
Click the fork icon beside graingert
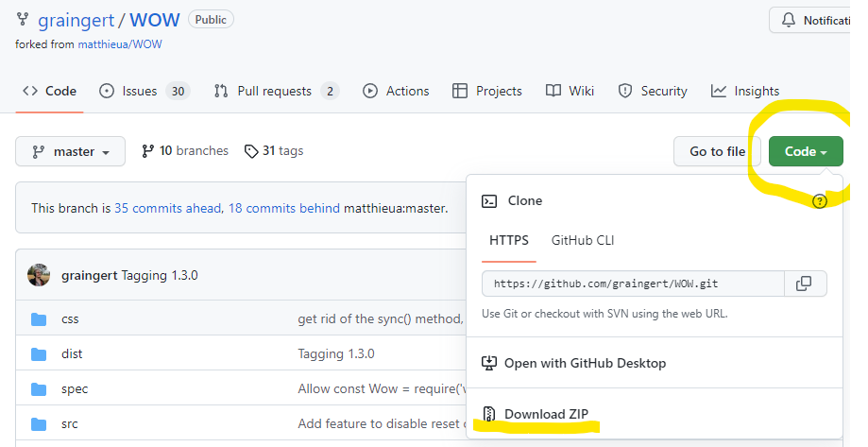coord(22,20)
